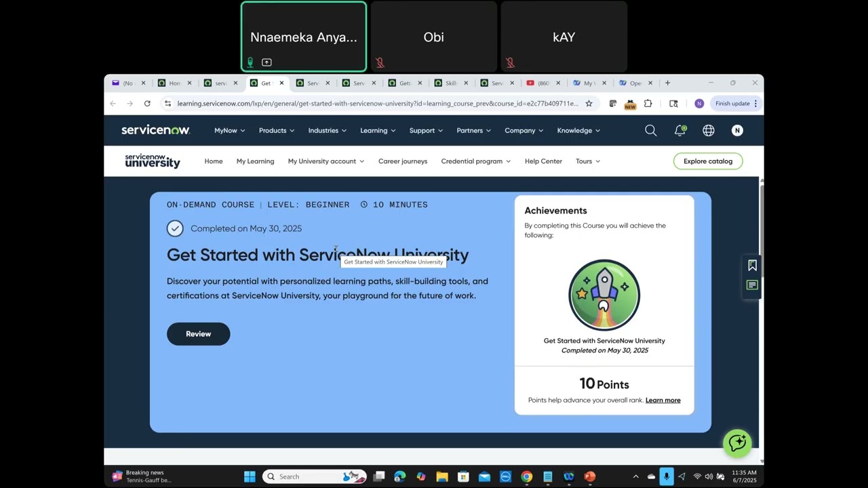Reload the page
Image resolution: width=868 pixels, height=488 pixels.
(x=147, y=104)
